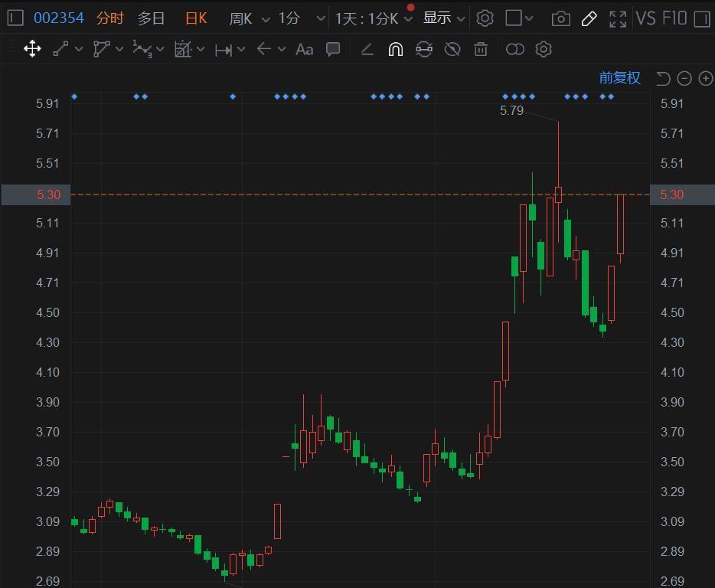715x588 pixels.
Task: Select the chart analysis region tool
Action: coord(183,49)
